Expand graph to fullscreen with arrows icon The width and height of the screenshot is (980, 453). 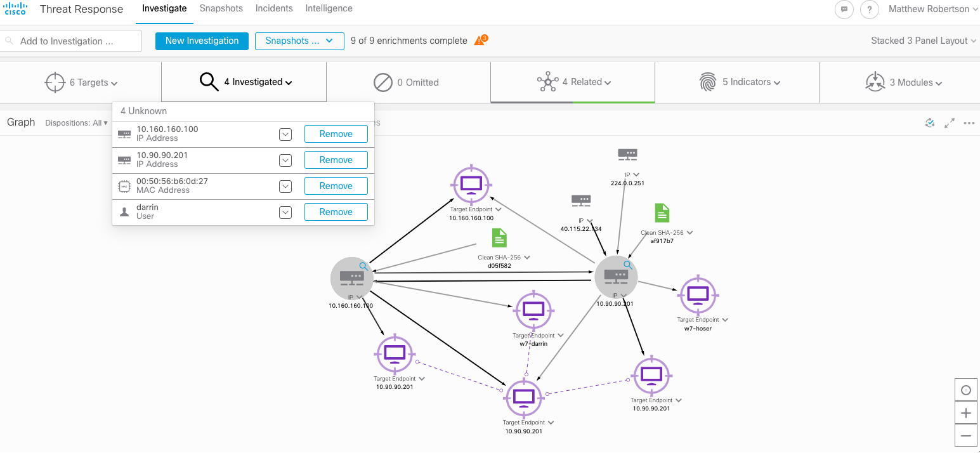click(x=950, y=123)
